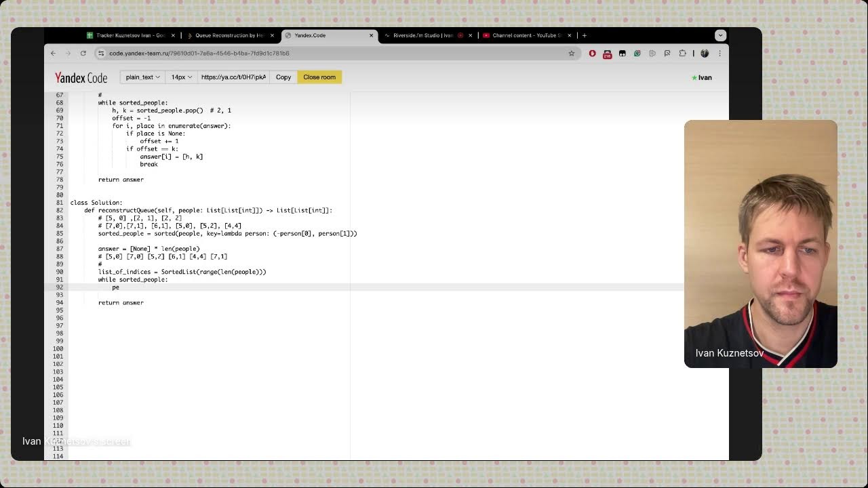Click the Copy link button
The height and width of the screenshot is (488, 868).
(283, 77)
